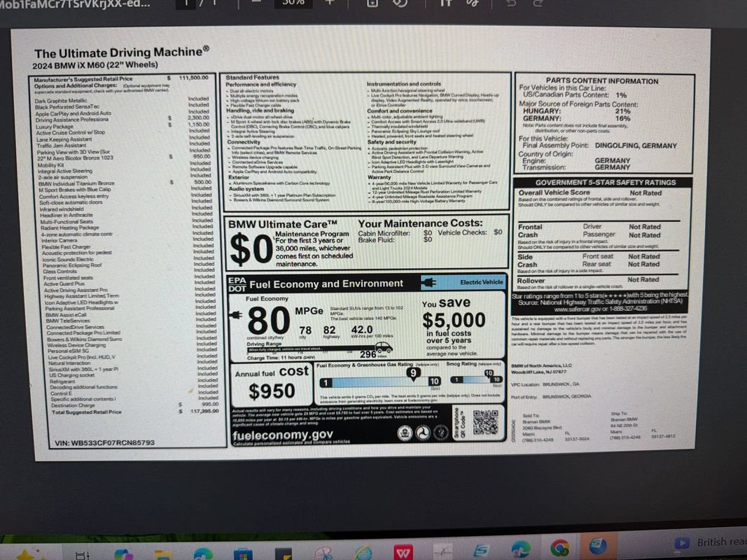747x560 pixels.
Task: Click the heading "The Ultimate Driving Machine"
Action: point(122,52)
